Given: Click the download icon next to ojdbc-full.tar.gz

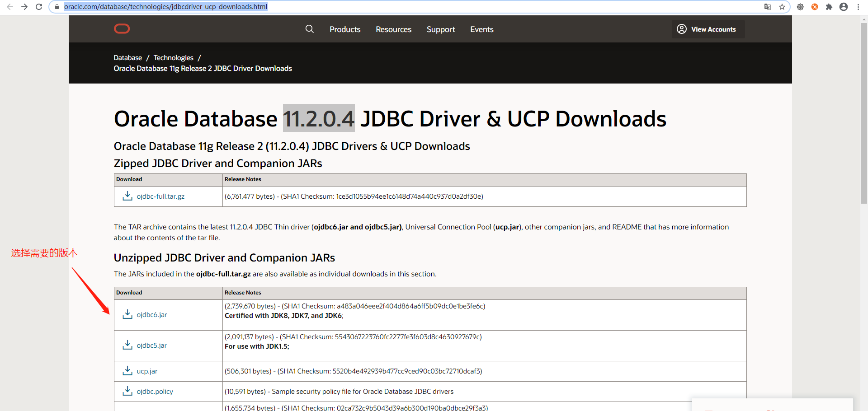Looking at the screenshot, I should [x=127, y=196].
